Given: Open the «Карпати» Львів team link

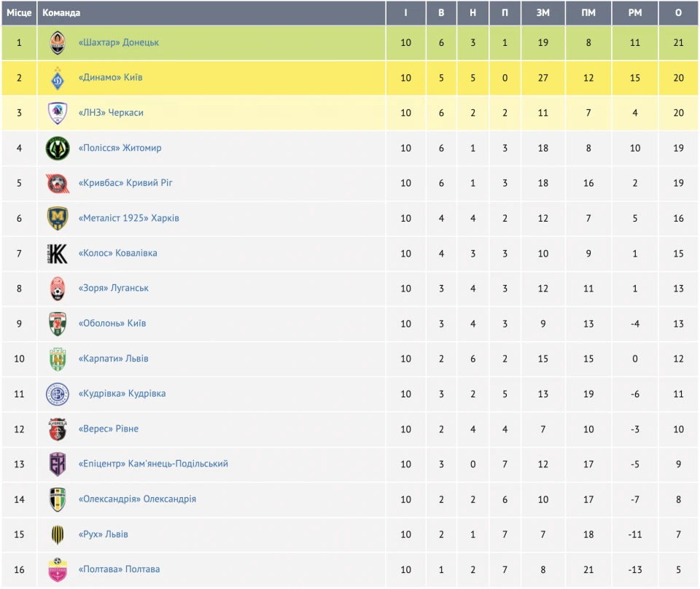Looking at the screenshot, I should [x=113, y=359].
